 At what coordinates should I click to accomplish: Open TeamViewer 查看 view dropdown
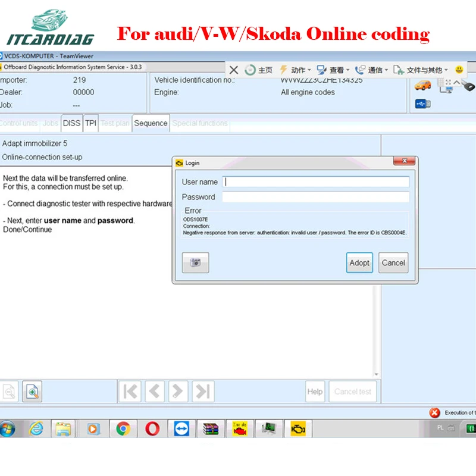coord(333,70)
